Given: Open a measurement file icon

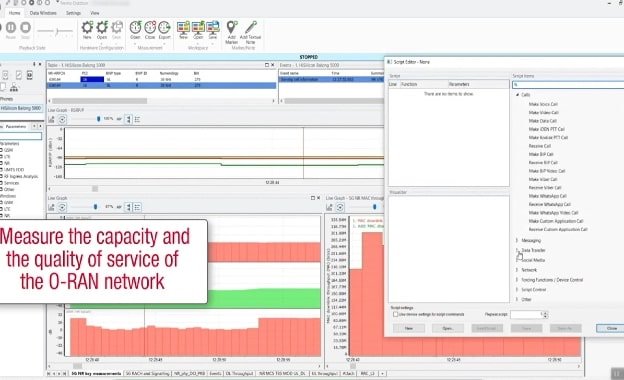Looking at the screenshot, I should click(x=135, y=27).
